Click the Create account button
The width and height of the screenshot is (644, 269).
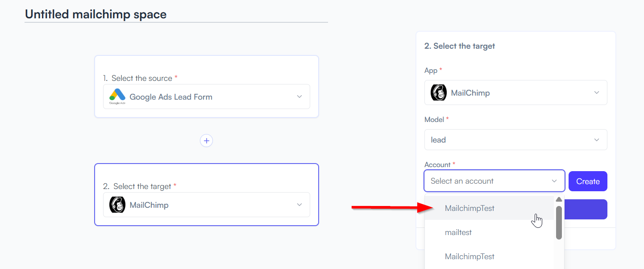coord(588,181)
